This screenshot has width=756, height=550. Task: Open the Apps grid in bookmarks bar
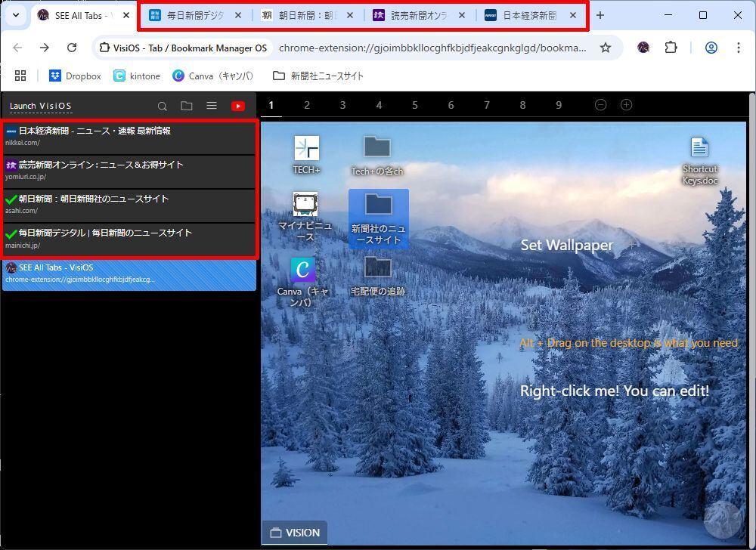(x=20, y=76)
